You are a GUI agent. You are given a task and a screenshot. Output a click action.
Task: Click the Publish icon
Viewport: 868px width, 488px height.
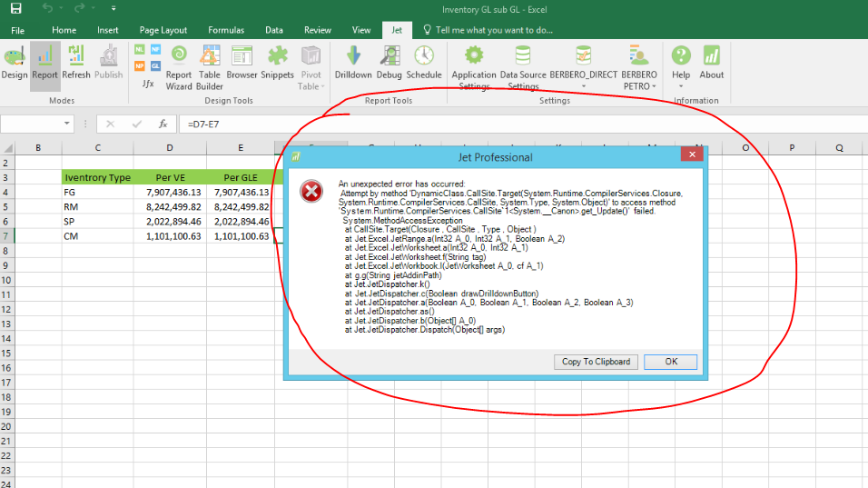click(x=109, y=63)
